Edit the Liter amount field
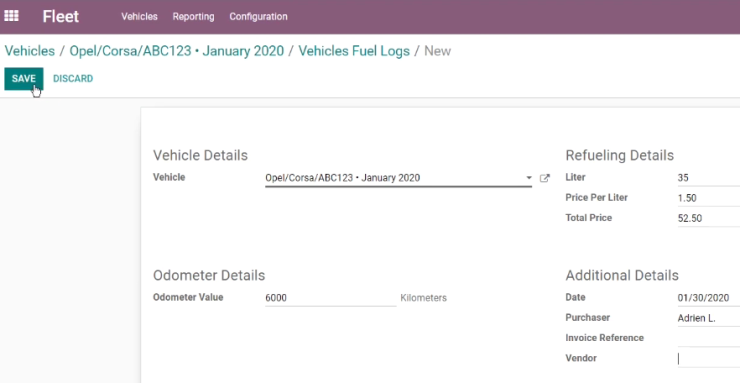This screenshot has width=740, height=383. [709, 178]
